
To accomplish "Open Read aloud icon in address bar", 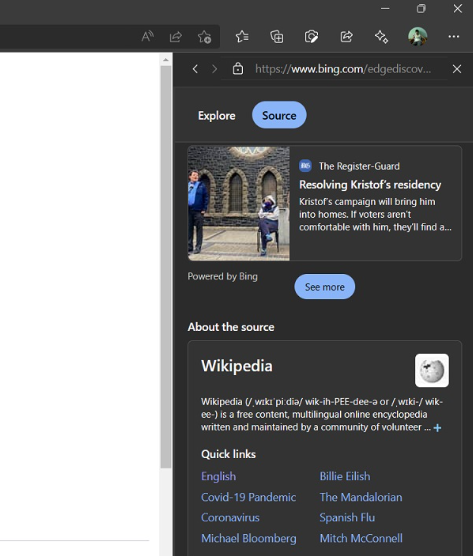I will [x=148, y=36].
